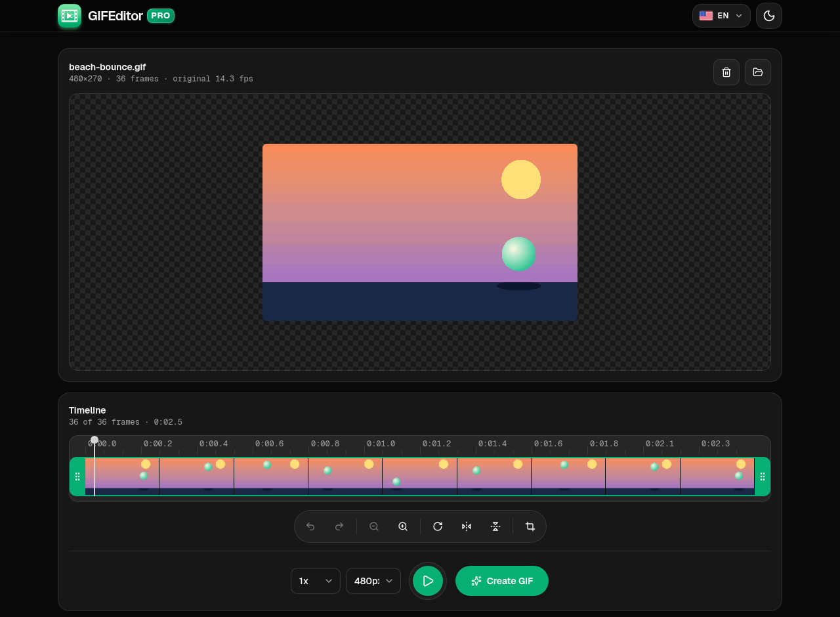Flip the GIF horizontally
Image resolution: width=840 pixels, height=617 pixels.
(467, 526)
